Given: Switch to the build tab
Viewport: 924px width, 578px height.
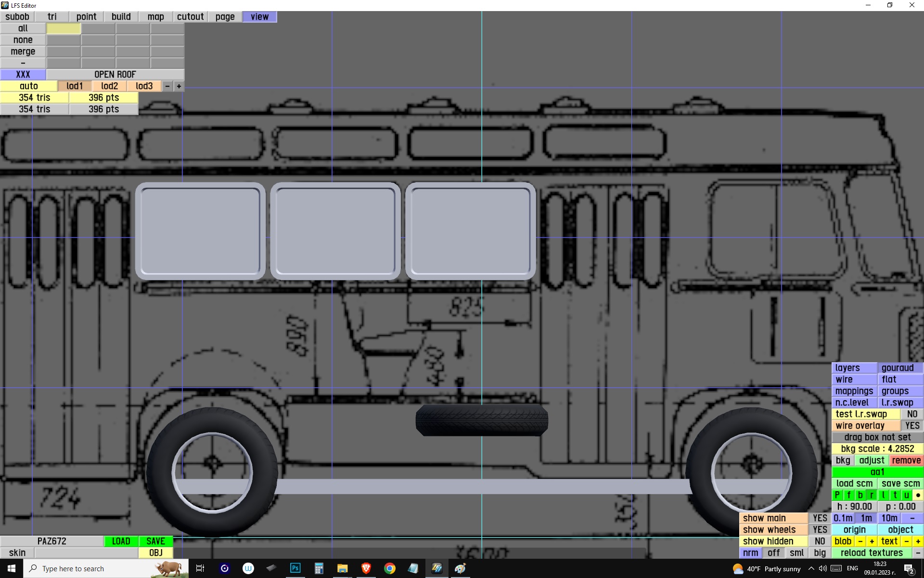Looking at the screenshot, I should coord(121,16).
